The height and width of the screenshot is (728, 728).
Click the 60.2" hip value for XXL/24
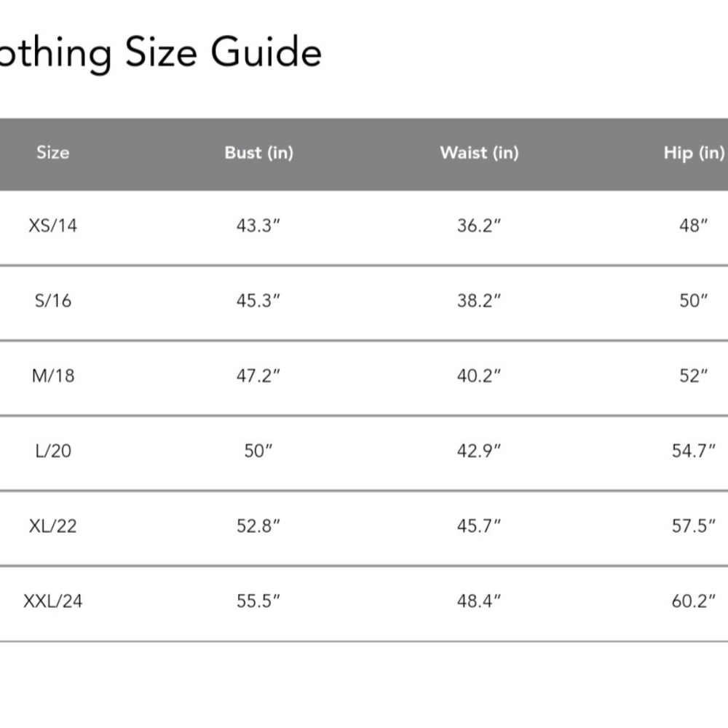(694, 601)
